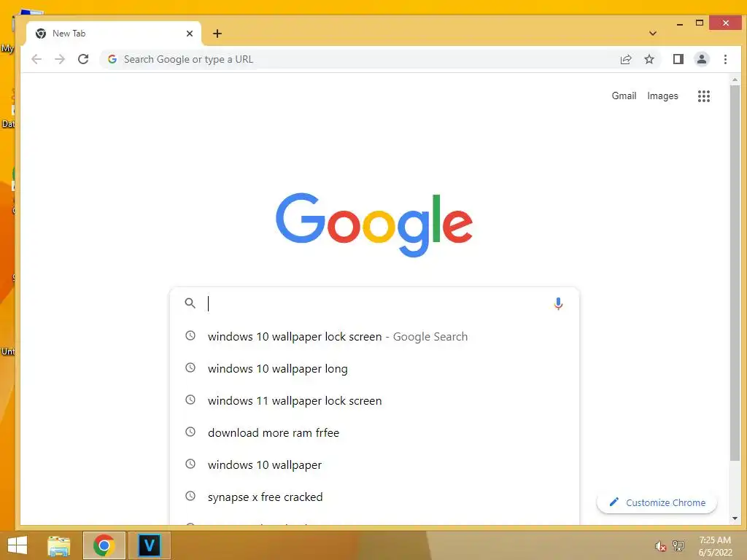Click clock icon beside download more ram
Screen dimensions: 747x560
click(190, 432)
